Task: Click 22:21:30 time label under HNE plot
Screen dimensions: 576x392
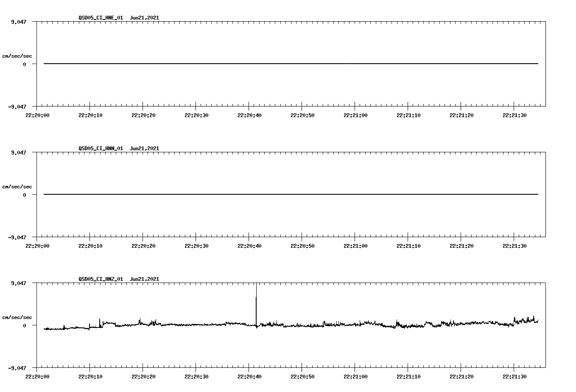Action: tap(514, 115)
